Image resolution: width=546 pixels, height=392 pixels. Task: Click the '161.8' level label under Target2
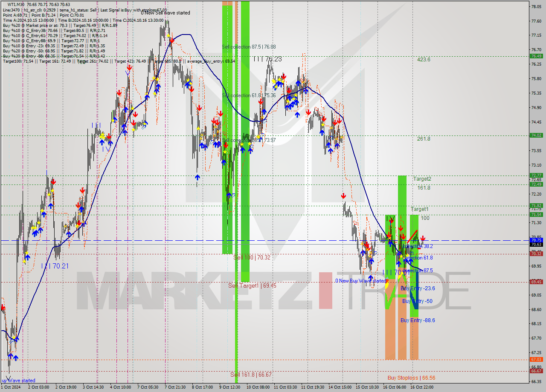424,188
